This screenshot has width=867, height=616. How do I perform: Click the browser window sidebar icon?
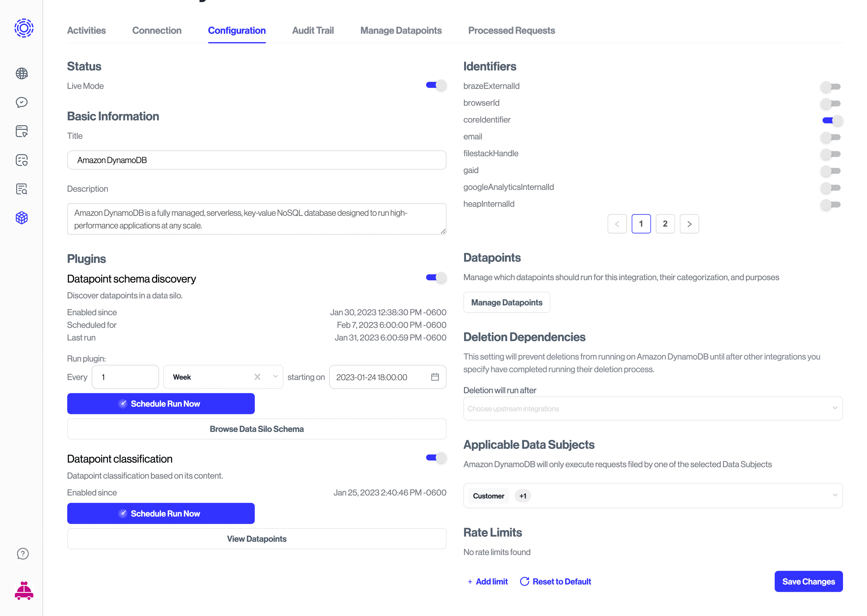[22, 131]
